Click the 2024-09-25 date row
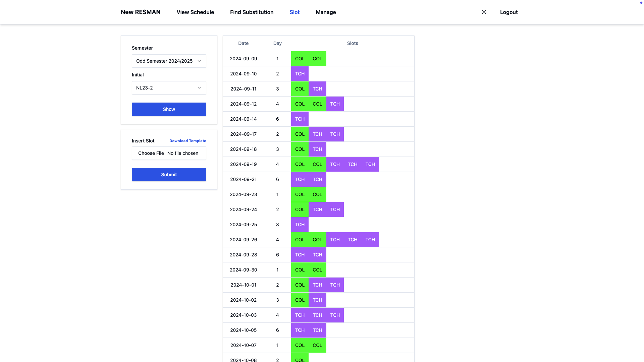The height and width of the screenshot is (362, 644). [x=243, y=225]
